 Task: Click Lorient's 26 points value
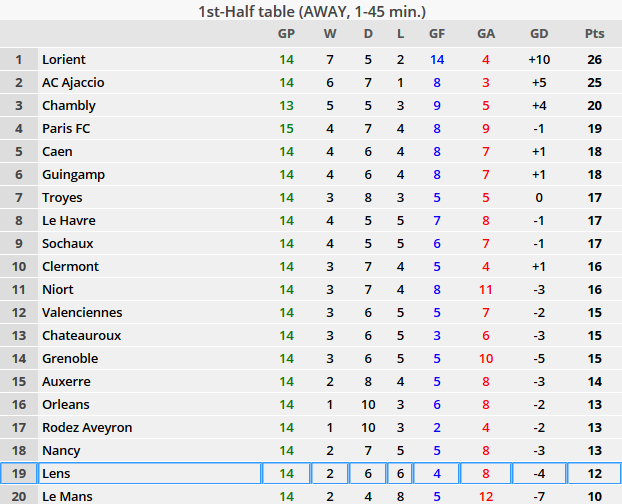tap(594, 59)
